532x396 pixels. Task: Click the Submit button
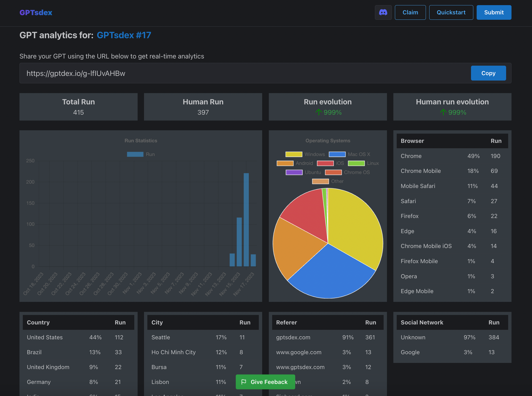(494, 12)
